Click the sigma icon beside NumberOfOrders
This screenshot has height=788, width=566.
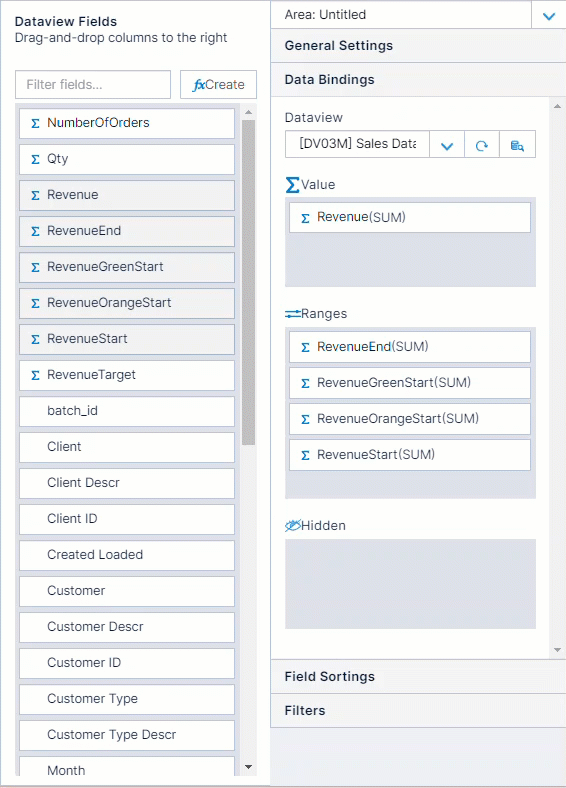coord(35,123)
